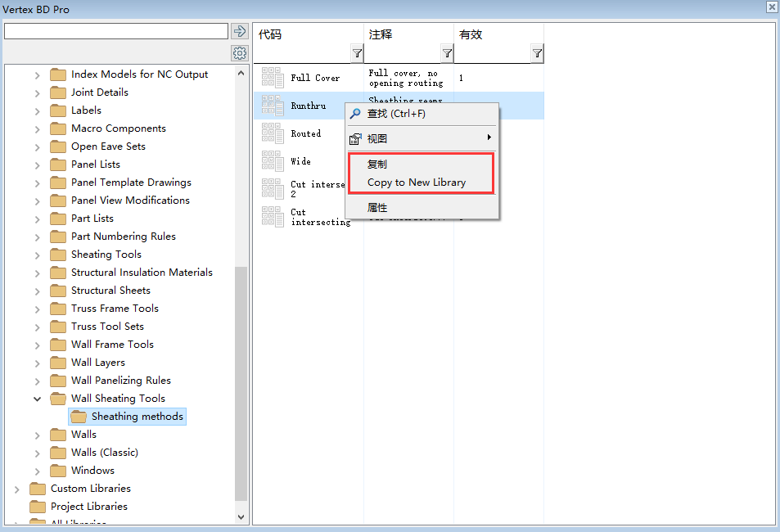This screenshot has width=780, height=532.
Task: Choose 查找 (Ctrl+F) from the context menu
Action: pyautogui.click(x=422, y=114)
